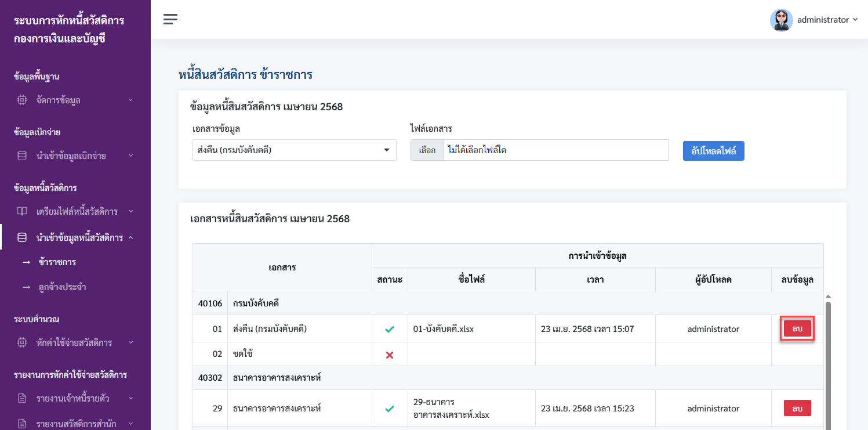Open the ข้าราชการ submenu item

(x=57, y=262)
